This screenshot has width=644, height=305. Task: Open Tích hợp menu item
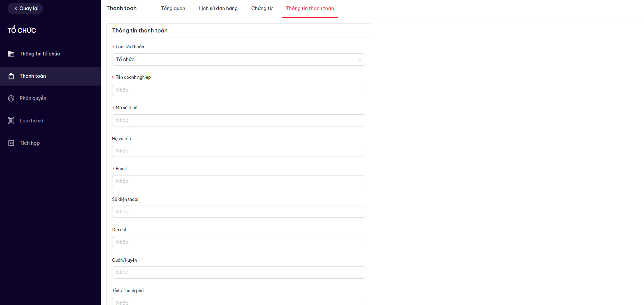point(50,143)
